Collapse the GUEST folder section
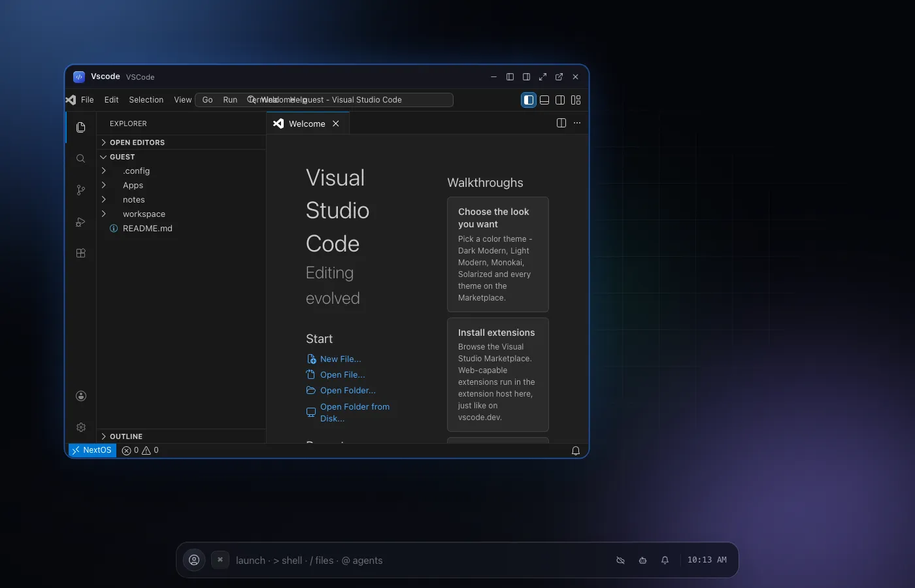This screenshot has height=588, width=915. click(x=181, y=157)
